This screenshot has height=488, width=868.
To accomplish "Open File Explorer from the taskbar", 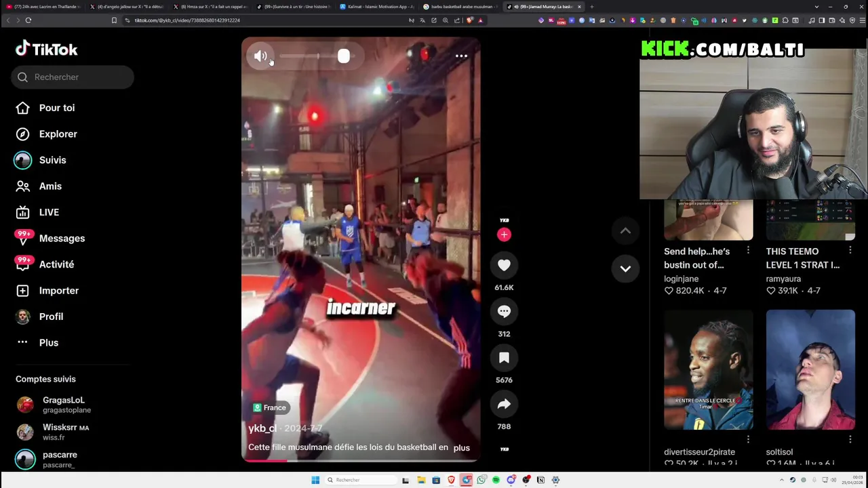I will [x=421, y=480].
